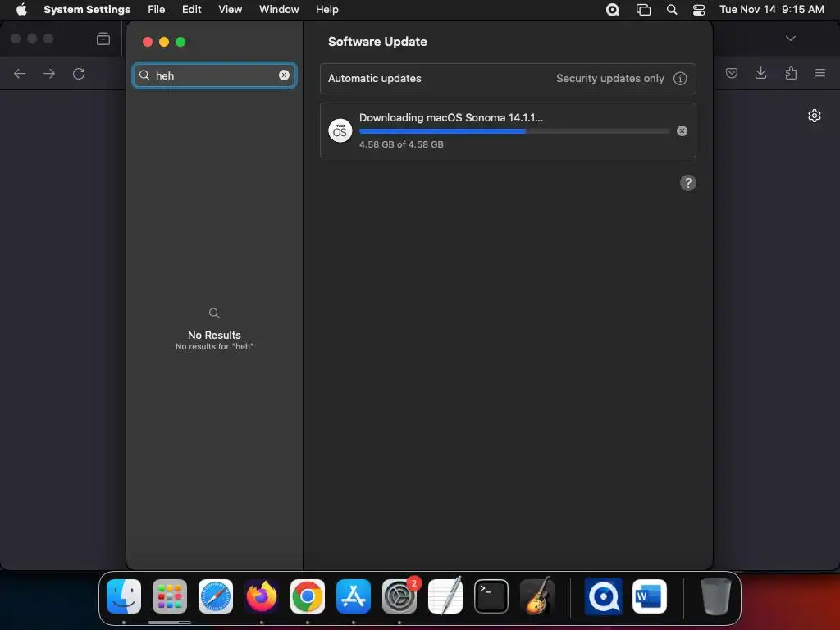Open the Trash in the Dock
The height and width of the screenshot is (630, 840).
point(715,596)
